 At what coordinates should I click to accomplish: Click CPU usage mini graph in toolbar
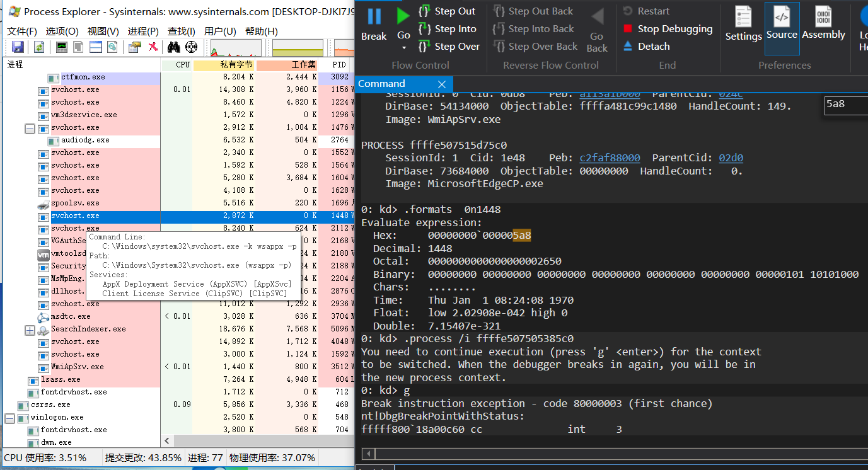(x=236, y=47)
